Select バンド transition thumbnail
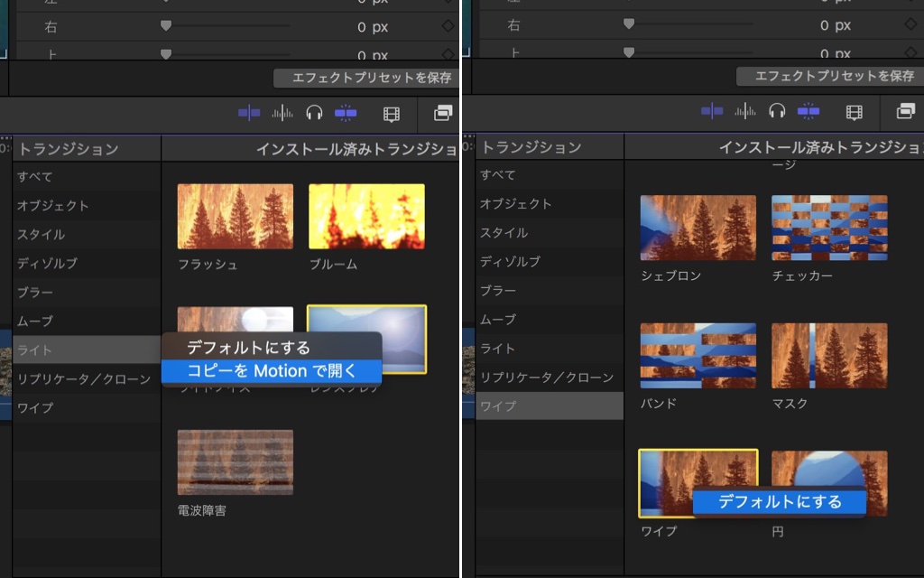Viewport: 924px width, 578px height. [x=698, y=356]
